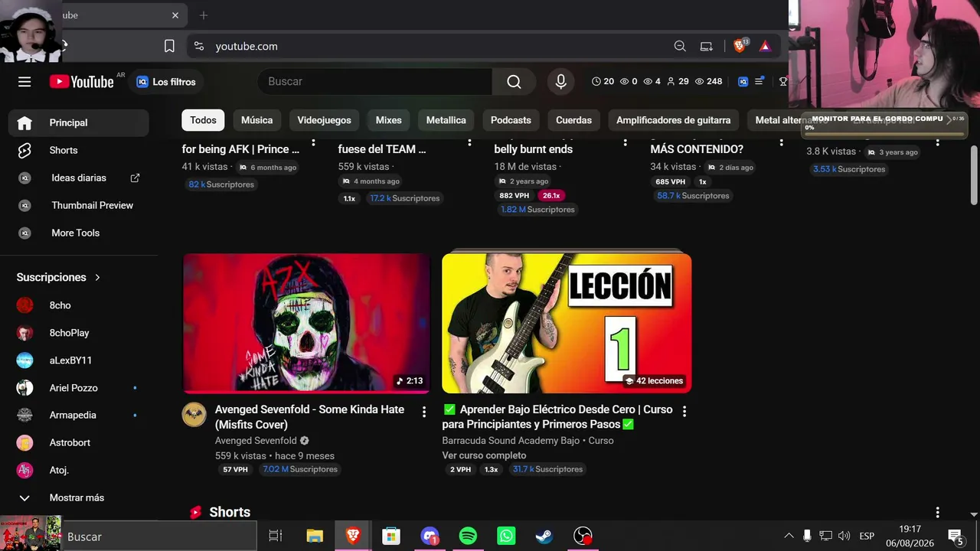Open Shorts in the sidebar
980x551 pixels.
[x=79, y=150]
